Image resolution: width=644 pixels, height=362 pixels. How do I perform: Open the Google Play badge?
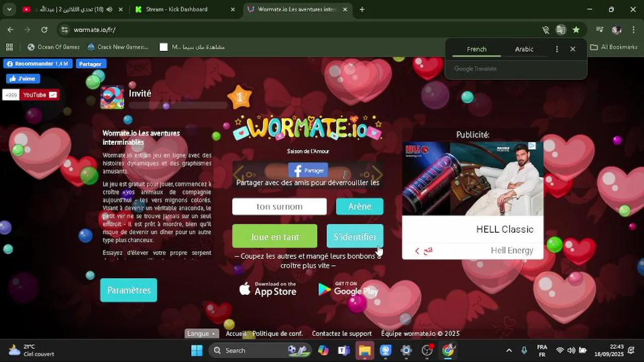(x=348, y=289)
